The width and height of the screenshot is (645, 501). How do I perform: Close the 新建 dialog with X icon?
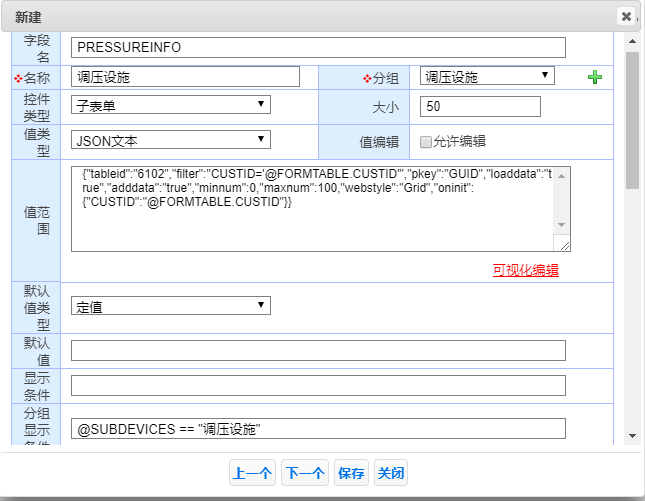[626, 17]
